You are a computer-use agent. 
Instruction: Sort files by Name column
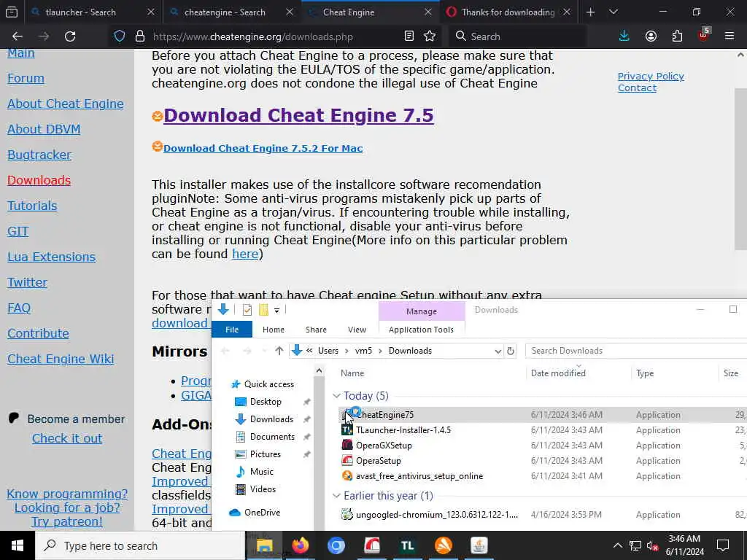[x=352, y=373]
